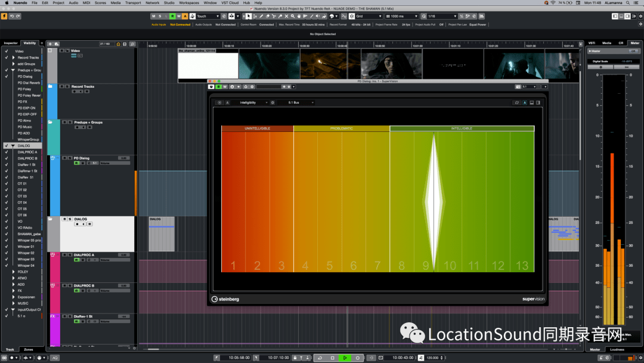Open the plugin snapshot camera icon
Image resolution: width=644 pixels, height=363 pixels.
tap(518, 87)
